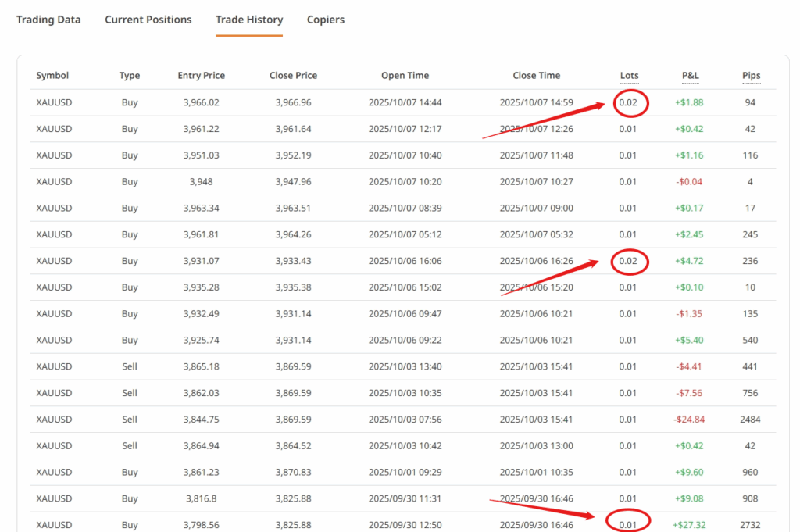Screen dimensions: 800x532
Task: Switch to the Trading Data tab
Action: (x=48, y=20)
